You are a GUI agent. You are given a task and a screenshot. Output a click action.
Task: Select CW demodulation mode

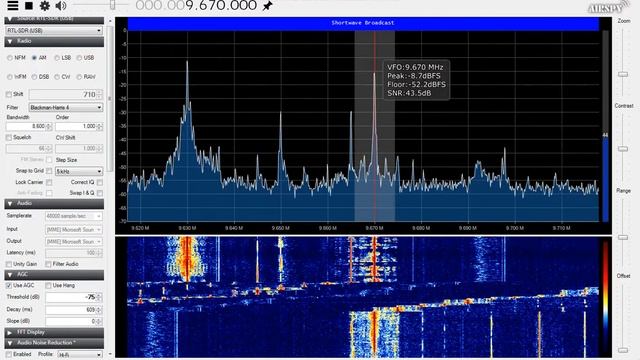(57, 77)
